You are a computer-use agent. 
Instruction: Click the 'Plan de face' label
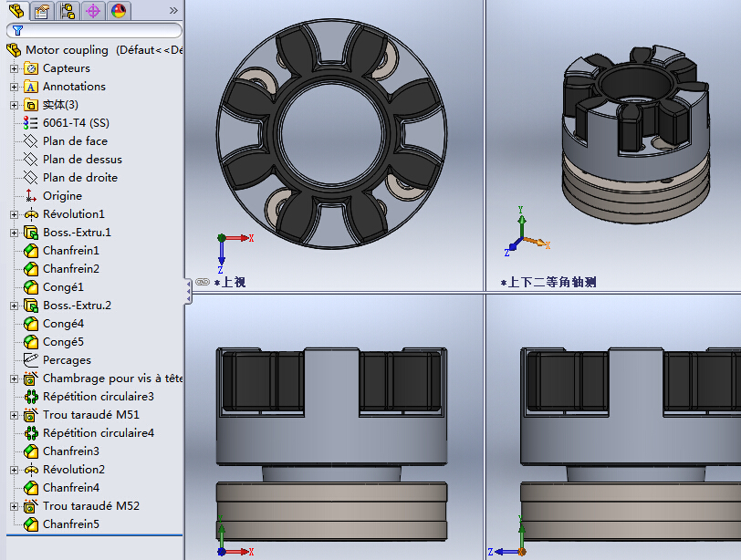(75, 141)
